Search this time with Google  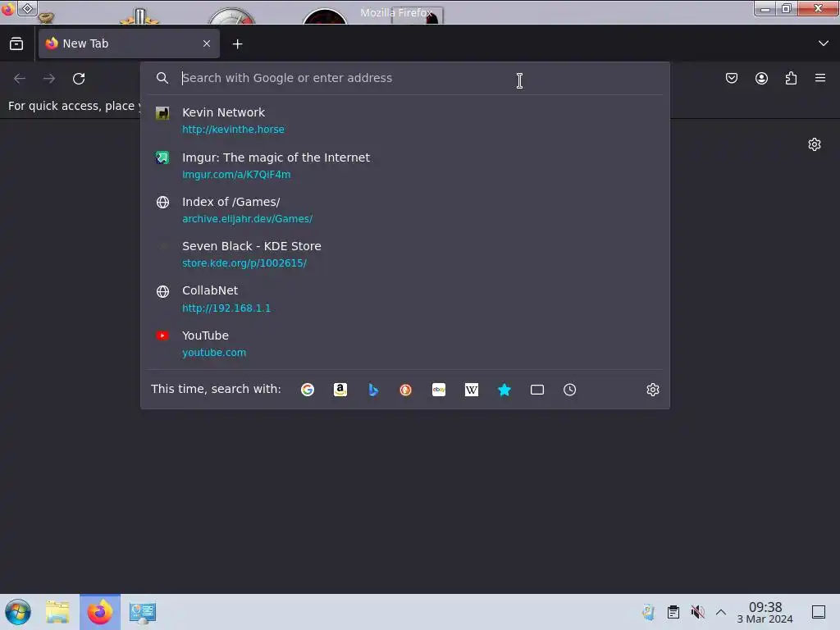click(308, 390)
